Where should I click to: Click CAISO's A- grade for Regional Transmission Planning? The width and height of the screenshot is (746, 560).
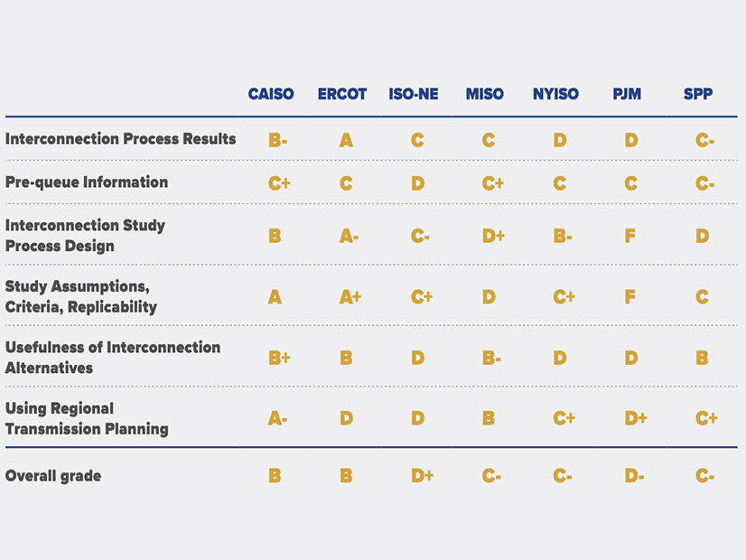tap(277, 419)
